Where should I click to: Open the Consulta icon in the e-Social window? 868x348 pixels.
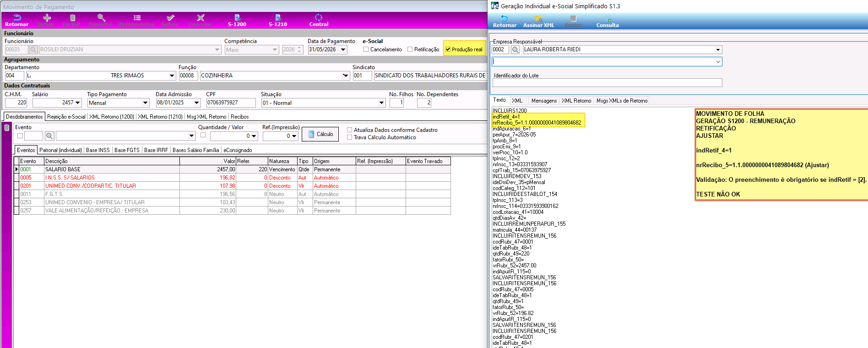pos(608,22)
